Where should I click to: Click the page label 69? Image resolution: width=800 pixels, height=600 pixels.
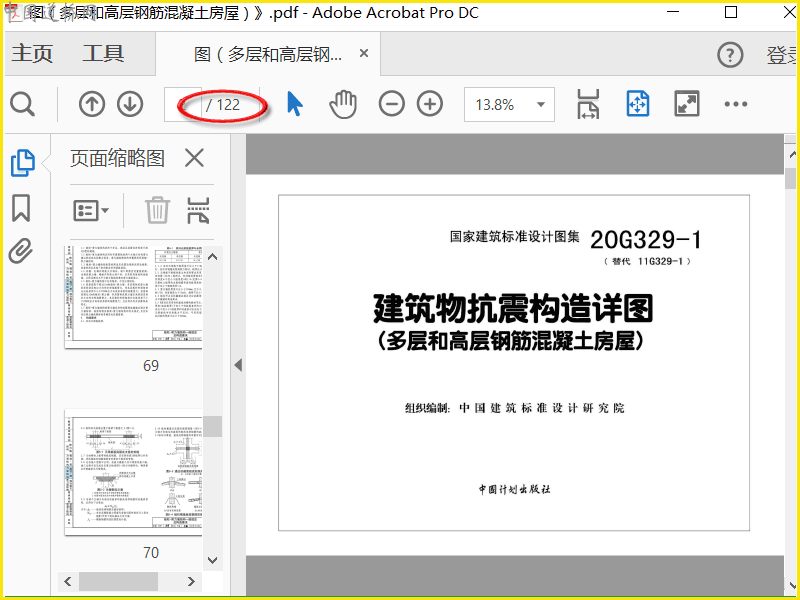coord(151,366)
